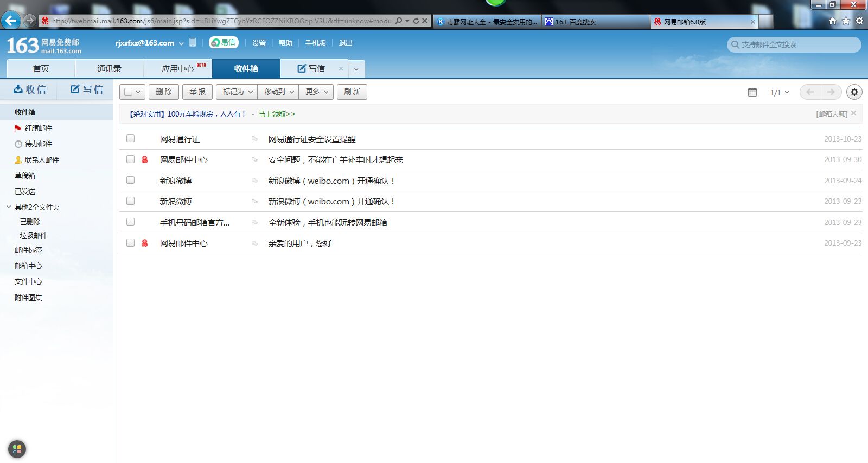Flag the 网易通行证安全设置提醒 email

pos(254,139)
